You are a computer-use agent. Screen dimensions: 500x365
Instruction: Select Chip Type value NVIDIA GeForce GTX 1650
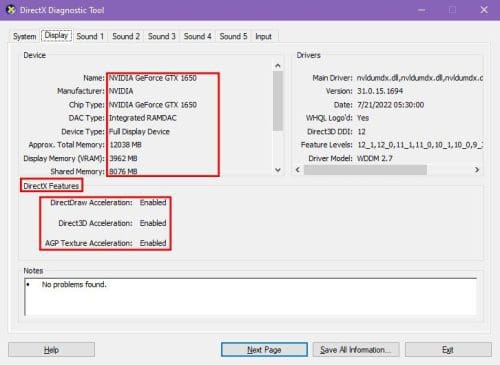(x=153, y=105)
